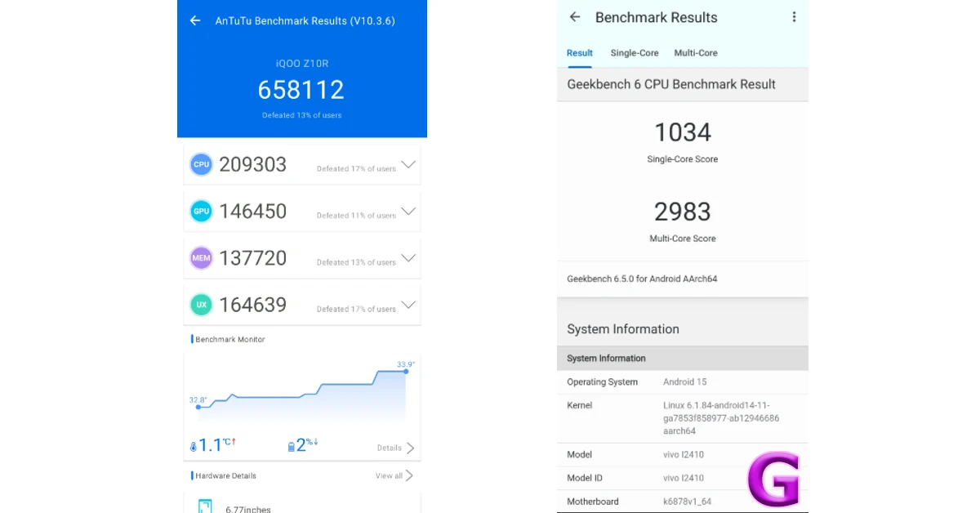The image size is (980, 513).
Task: Tap 'Geekbench 6.5.0 for Android AArch64' text
Action: [x=642, y=279]
